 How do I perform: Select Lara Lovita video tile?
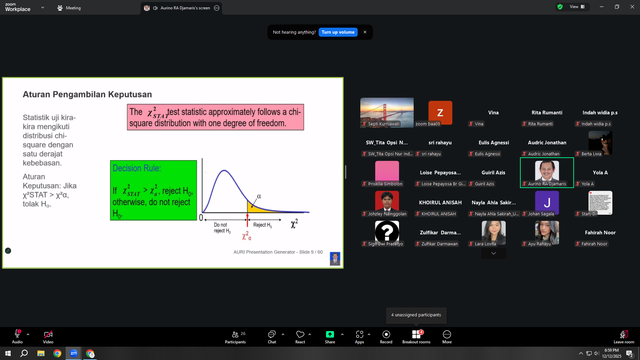point(493,233)
